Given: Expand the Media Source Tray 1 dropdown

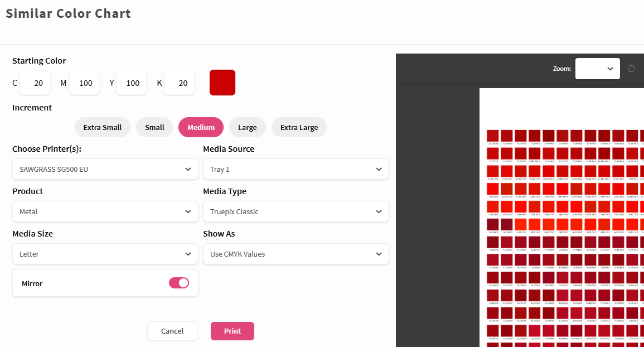Looking at the screenshot, I should tap(296, 170).
